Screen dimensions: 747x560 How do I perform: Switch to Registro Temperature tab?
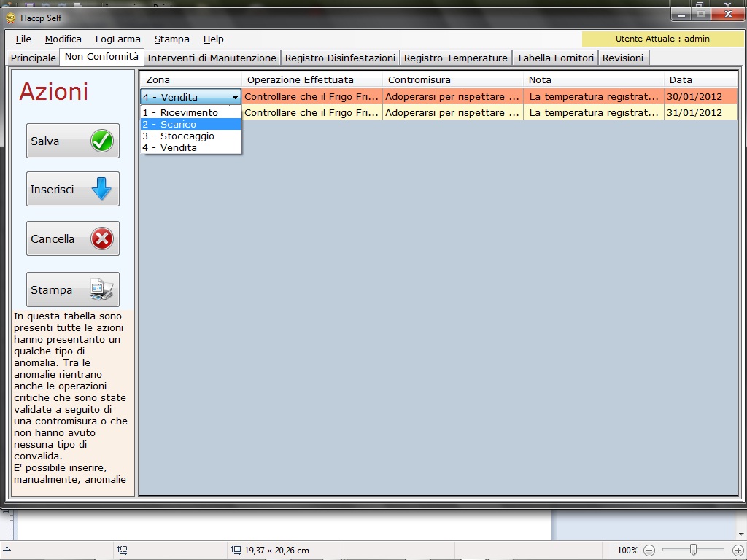click(455, 58)
